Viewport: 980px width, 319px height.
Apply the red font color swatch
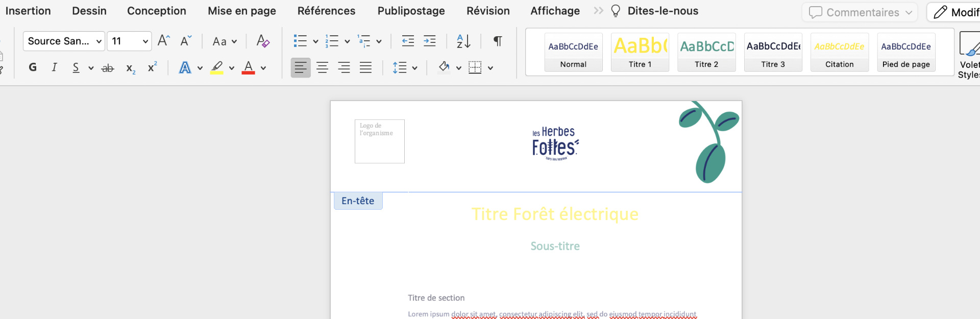[x=248, y=67]
